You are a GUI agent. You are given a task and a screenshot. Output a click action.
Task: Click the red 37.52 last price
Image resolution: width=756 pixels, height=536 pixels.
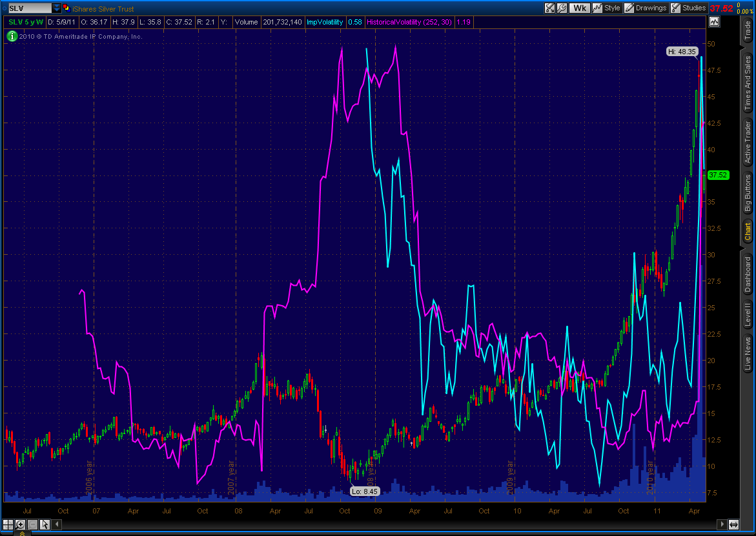point(721,8)
